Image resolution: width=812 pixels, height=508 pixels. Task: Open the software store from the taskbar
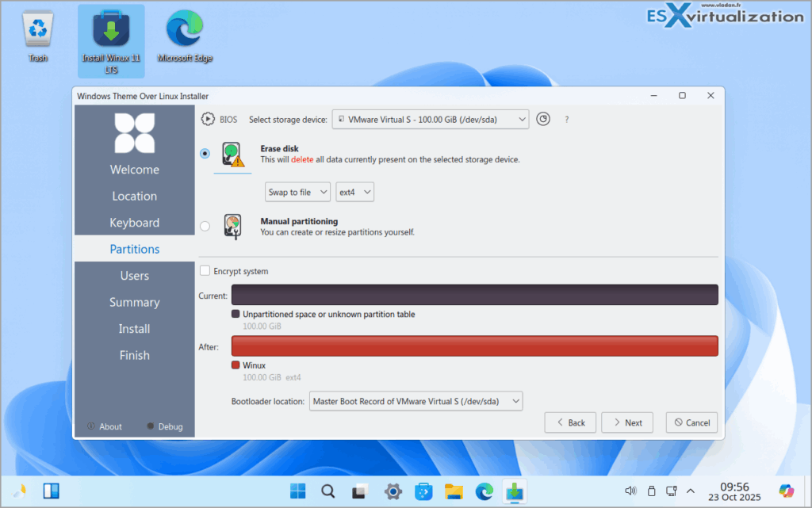pos(423,491)
